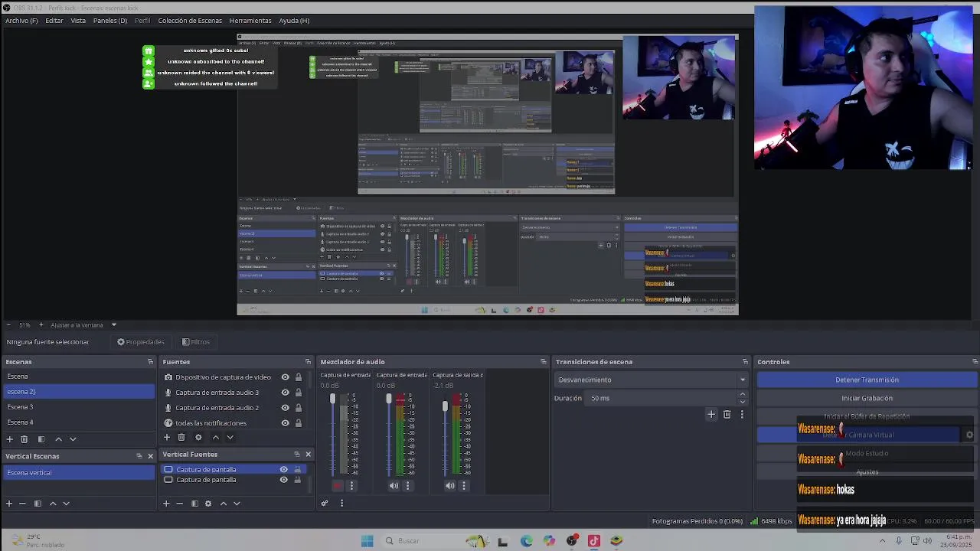Open Desvanecimiento transition dropdown

pos(651,380)
